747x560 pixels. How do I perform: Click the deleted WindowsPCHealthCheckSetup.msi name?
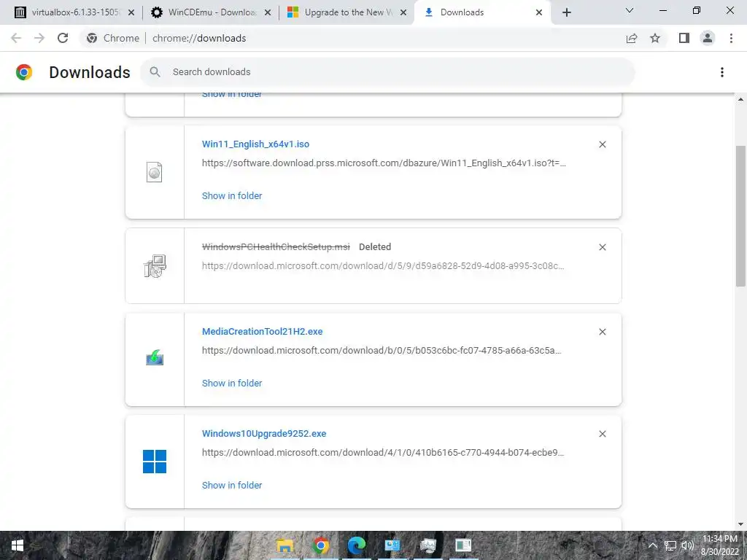tap(276, 246)
